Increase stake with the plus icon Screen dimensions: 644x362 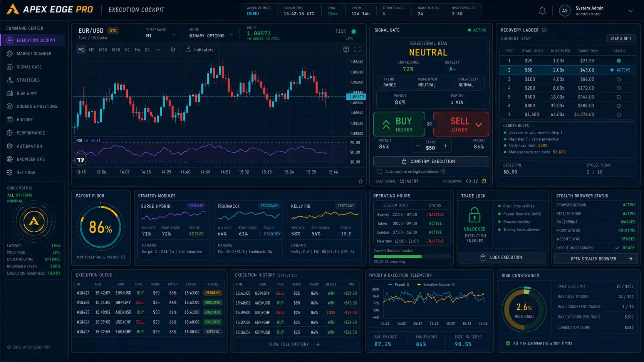tap(446, 146)
